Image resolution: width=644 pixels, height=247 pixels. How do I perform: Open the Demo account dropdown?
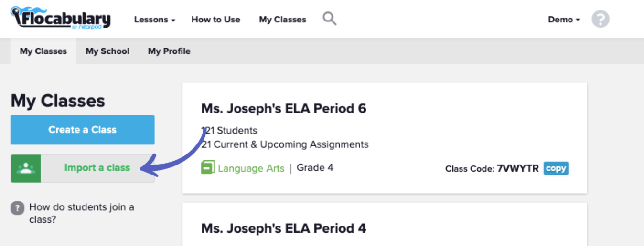(564, 20)
